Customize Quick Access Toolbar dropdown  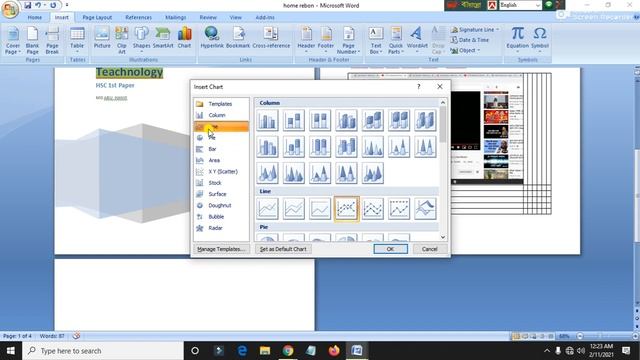(67, 5)
